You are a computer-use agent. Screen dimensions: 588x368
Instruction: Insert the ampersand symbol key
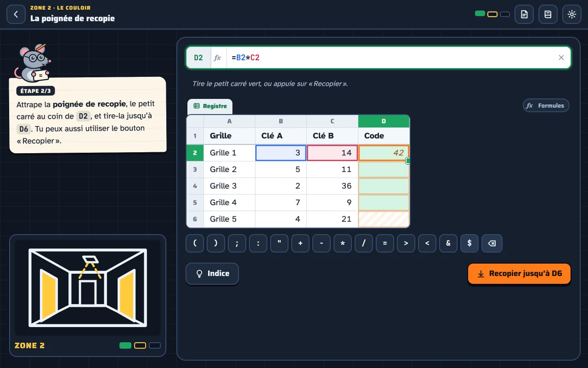tap(448, 243)
